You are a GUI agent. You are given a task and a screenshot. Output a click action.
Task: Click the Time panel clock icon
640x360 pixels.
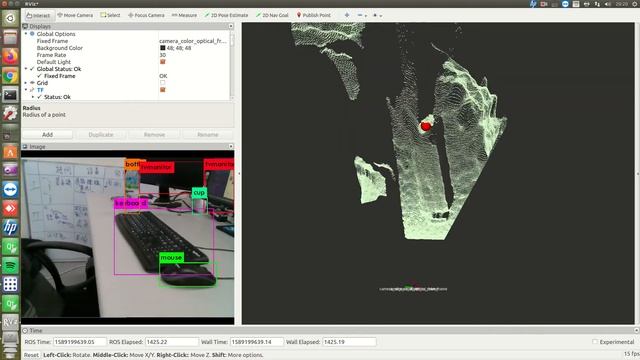tap(25, 330)
